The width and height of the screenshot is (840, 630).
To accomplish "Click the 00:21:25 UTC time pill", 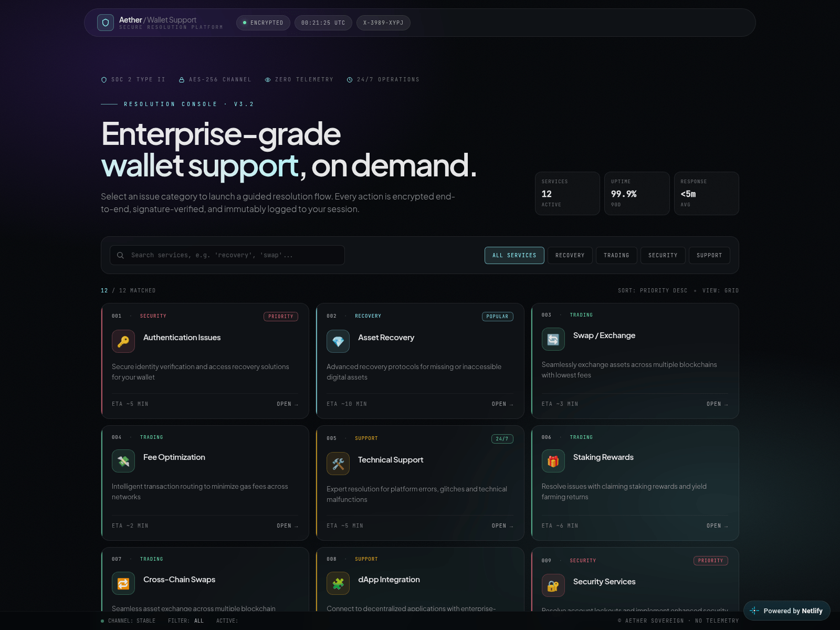I will (323, 23).
